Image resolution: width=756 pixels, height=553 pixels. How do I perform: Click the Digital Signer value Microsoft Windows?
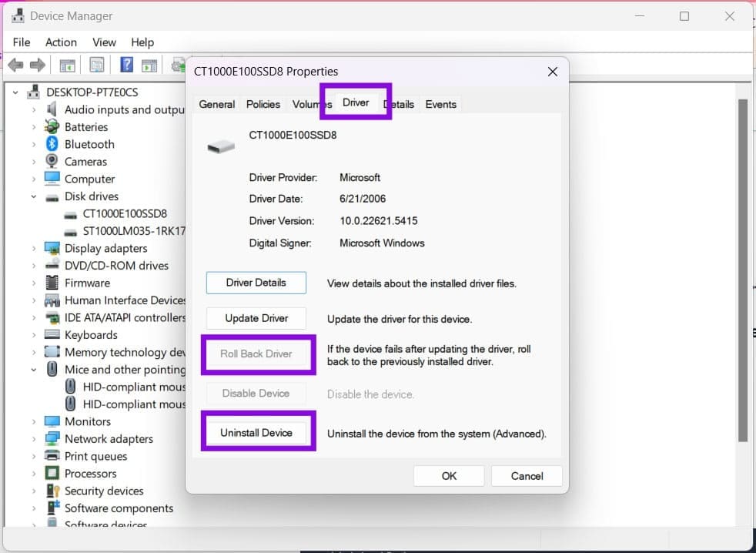click(x=382, y=243)
